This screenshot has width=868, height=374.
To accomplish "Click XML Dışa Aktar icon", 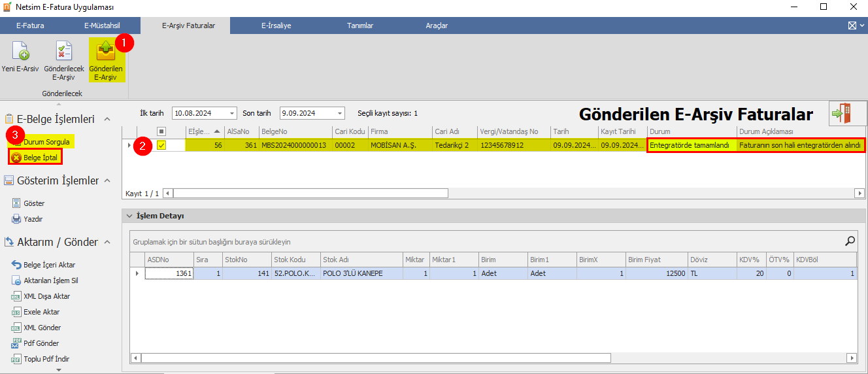I will (17, 296).
